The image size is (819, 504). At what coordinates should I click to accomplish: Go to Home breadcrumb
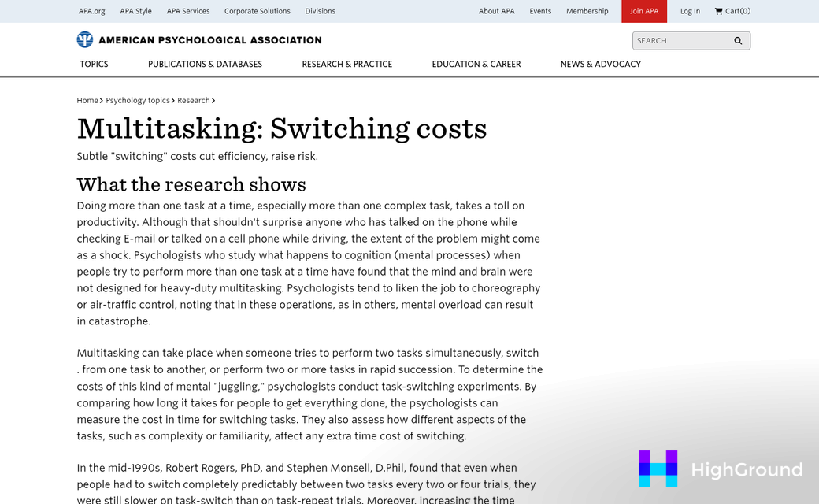point(87,100)
